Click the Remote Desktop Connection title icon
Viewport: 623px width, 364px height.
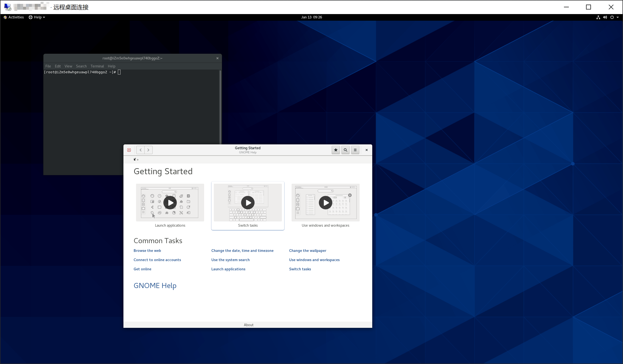[8, 7]
